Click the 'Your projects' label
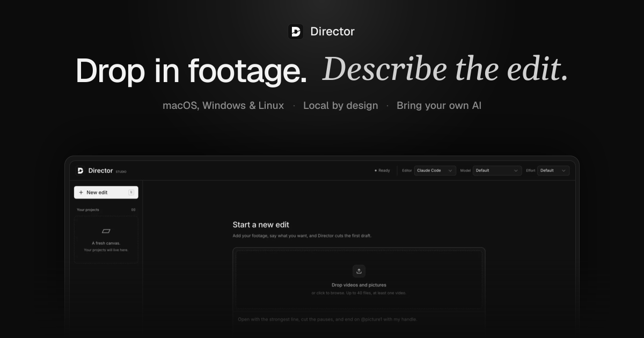 [x=88, y=210]
